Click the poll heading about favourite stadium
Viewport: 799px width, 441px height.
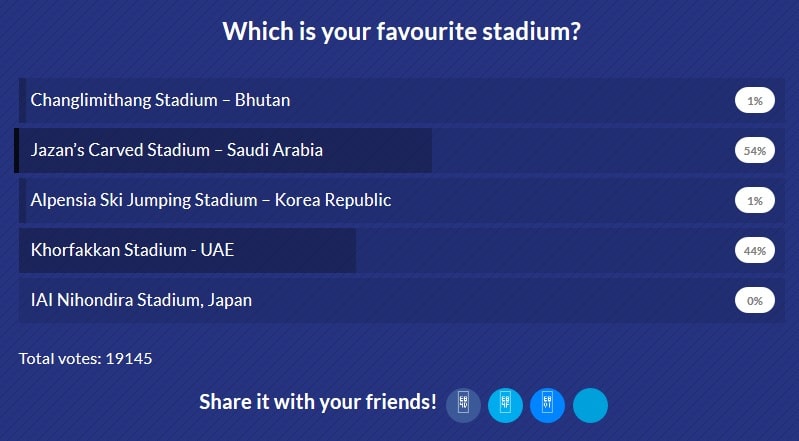point(401,31)
